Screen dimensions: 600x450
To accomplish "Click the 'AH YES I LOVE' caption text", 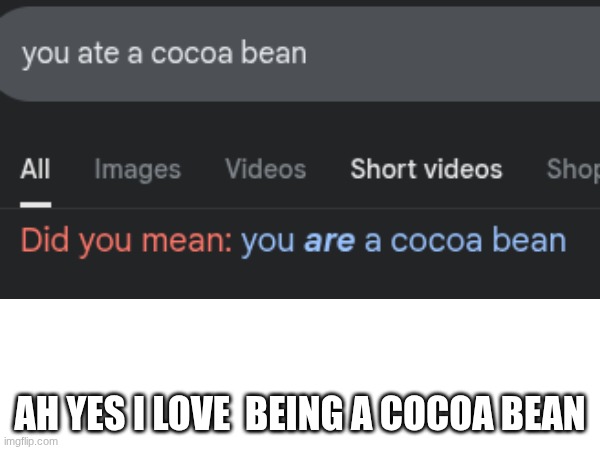I will pyautogui.click(x=122, y=414).
